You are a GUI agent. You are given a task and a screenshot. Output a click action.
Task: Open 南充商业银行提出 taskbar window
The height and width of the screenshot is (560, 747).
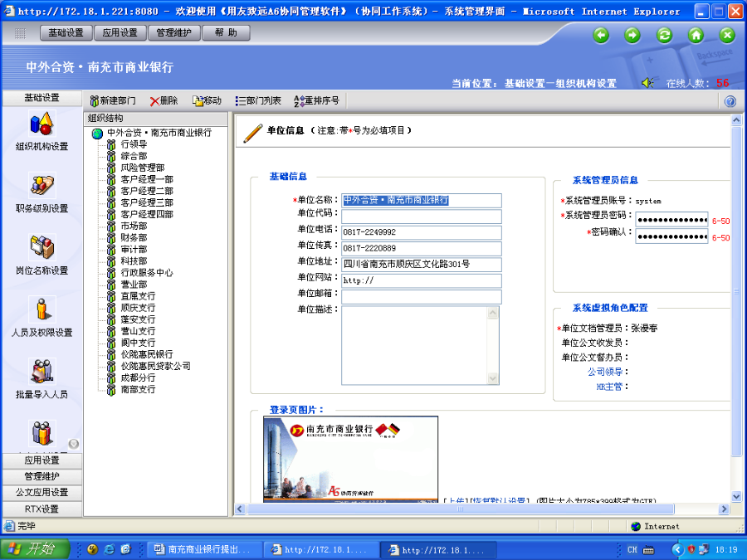203,549
